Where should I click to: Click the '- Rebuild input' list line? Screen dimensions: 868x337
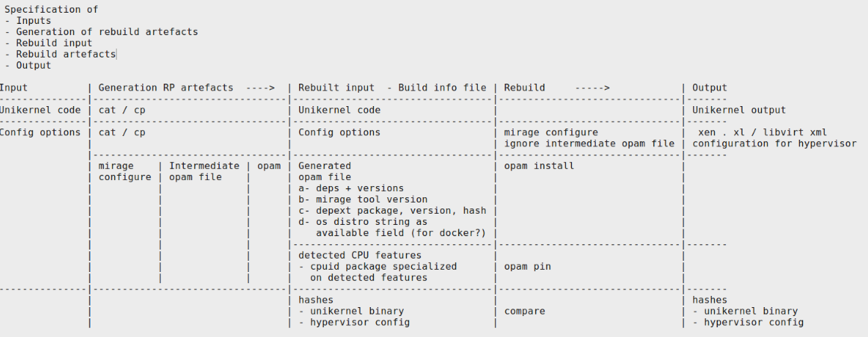[x=48, y=43]
